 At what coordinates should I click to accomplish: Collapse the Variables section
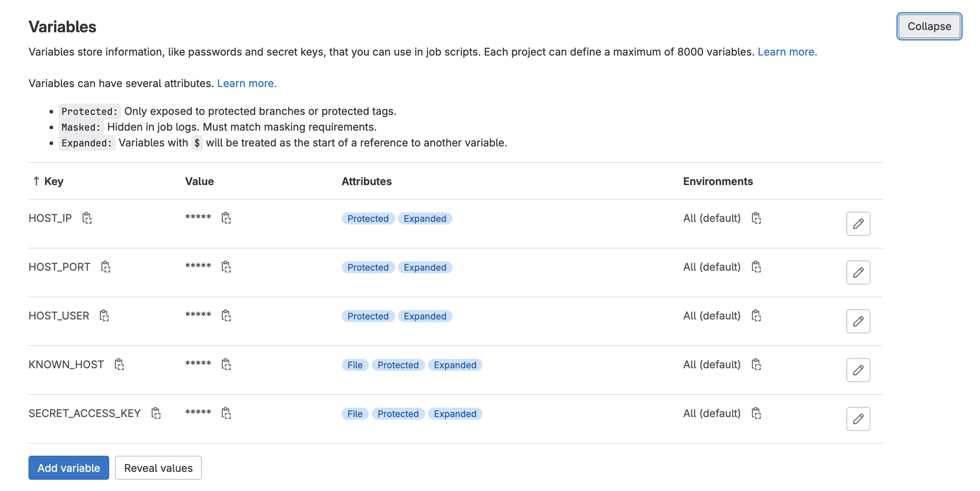(x=929, y=26)
